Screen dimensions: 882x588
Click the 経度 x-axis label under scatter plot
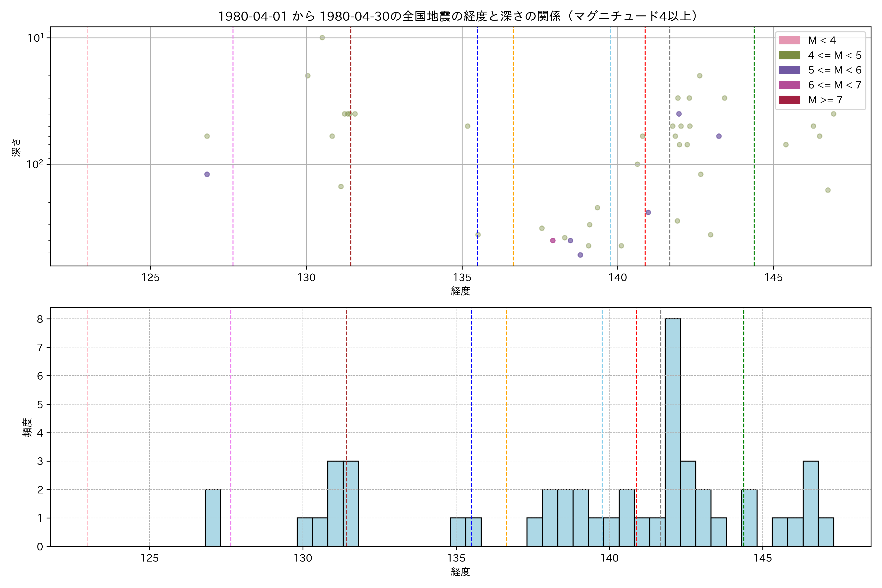(x=460, y=291)
